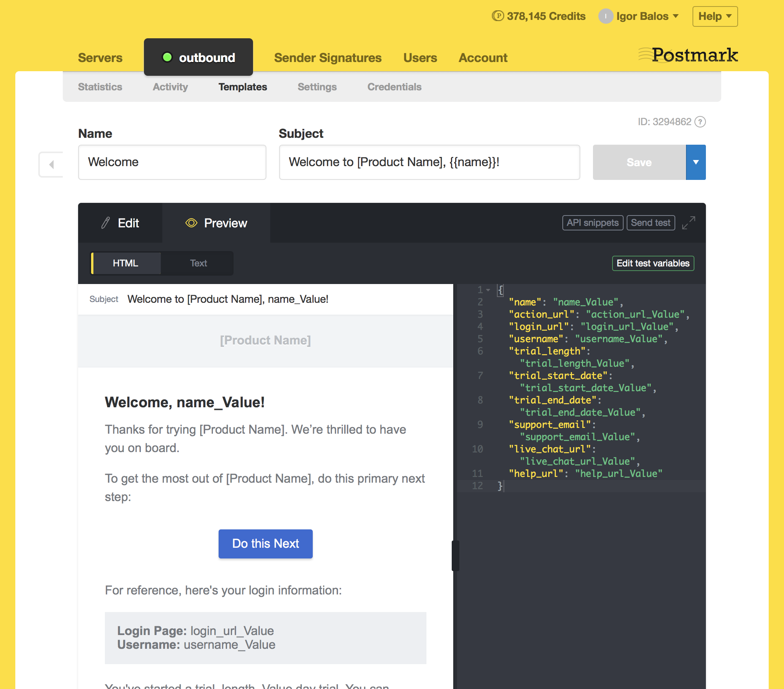Viewport: 784px width, 689px height.
Task: Toggle to Text tab from HTML
Action: pos(199,262)
